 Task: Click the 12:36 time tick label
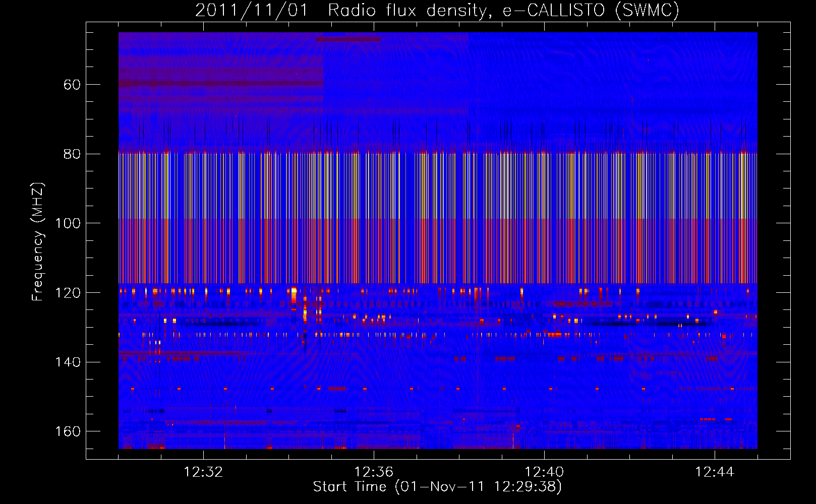click(374, 472)
